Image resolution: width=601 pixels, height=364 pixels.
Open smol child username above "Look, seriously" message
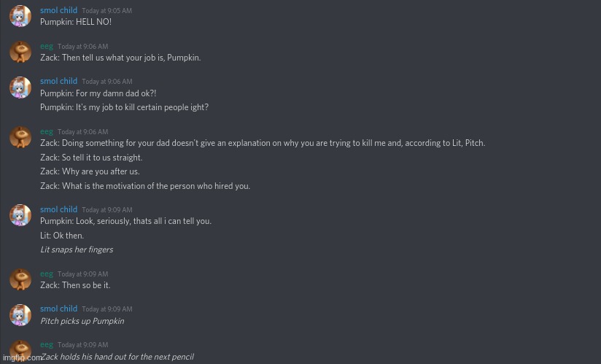pyautogui.click(x=58, y=209)
